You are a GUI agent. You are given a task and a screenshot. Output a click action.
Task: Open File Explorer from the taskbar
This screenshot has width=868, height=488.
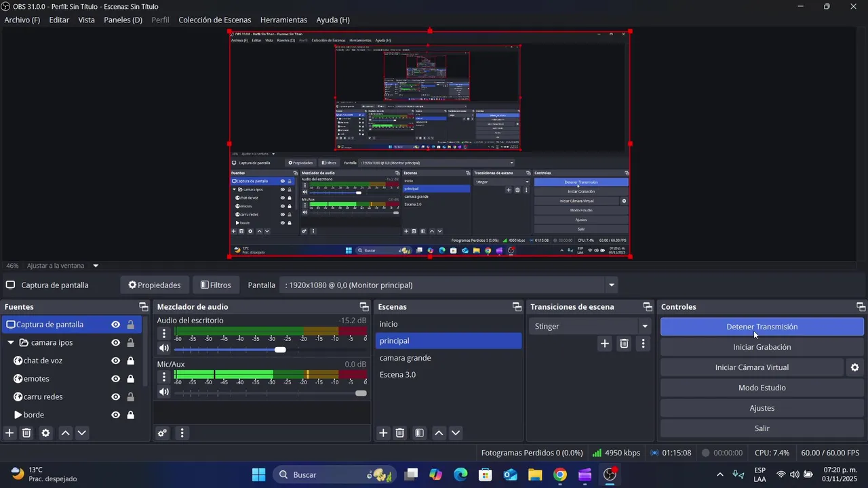pos(535,474)
